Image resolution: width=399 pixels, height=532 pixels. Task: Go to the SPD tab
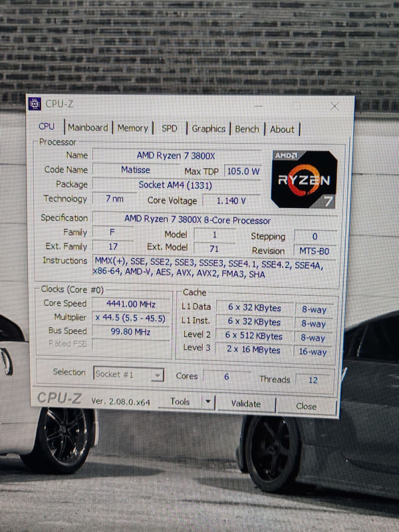[x=170, y=128]
